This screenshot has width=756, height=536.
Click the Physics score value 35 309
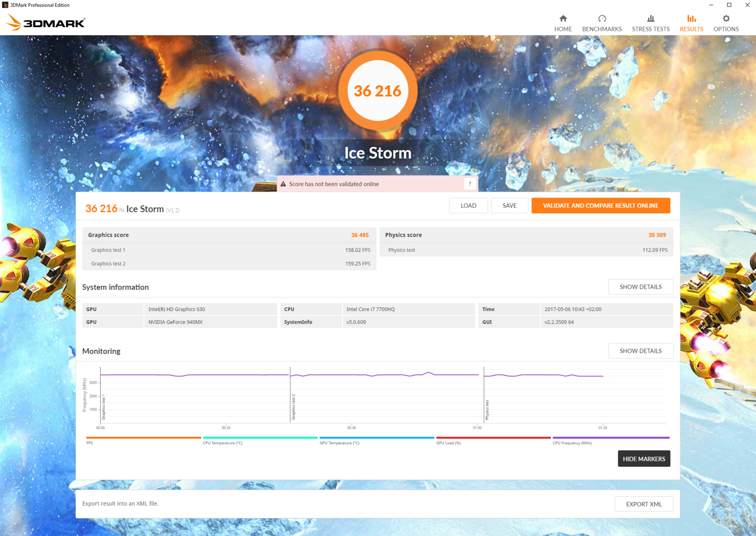657,235
